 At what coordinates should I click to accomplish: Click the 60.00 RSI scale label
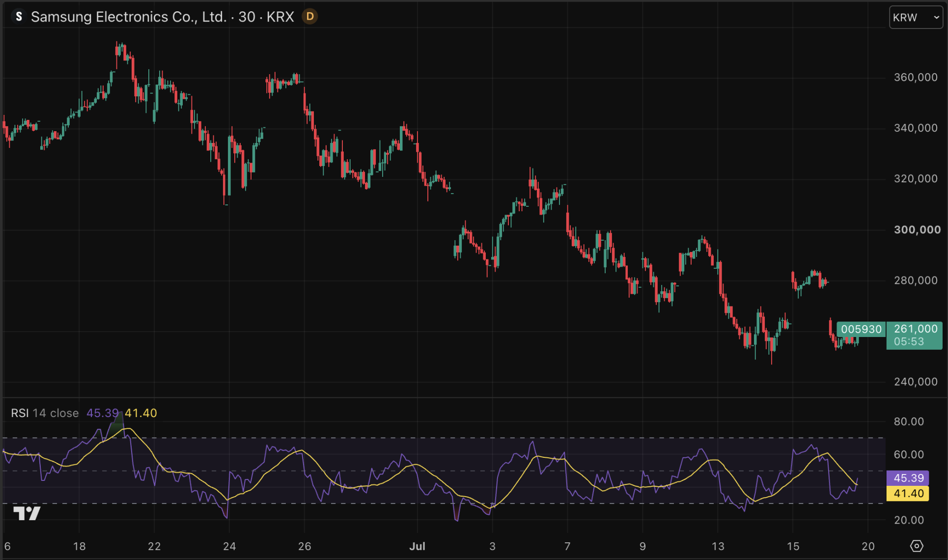[x=909, y=454]
